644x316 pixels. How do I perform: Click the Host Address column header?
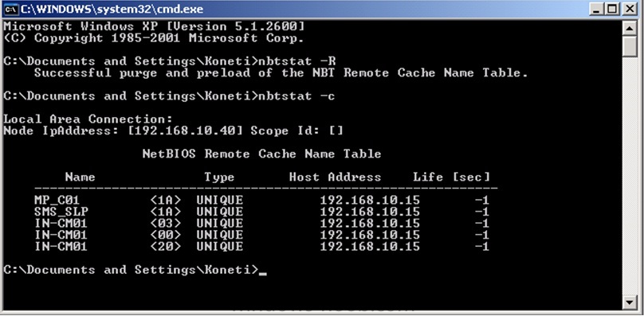(x=335, y=178)
